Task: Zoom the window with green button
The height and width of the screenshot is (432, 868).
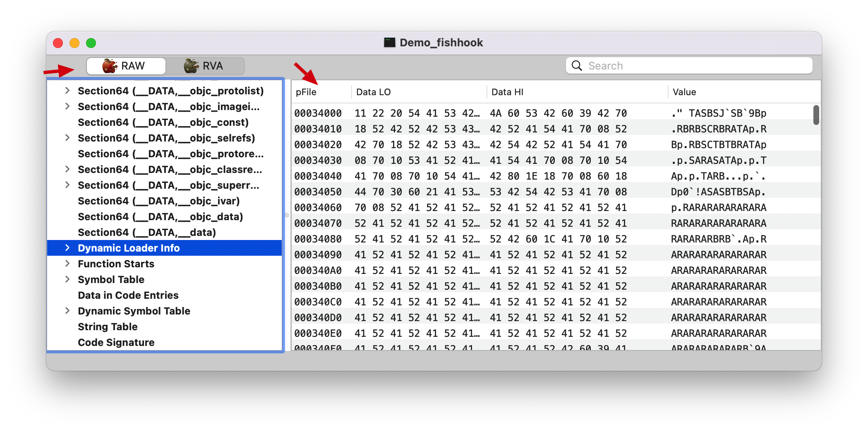Action: 91,43
